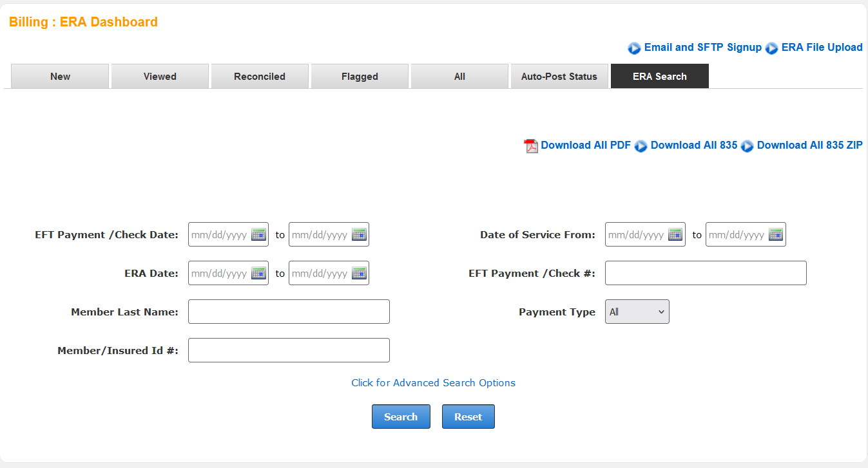Expand the Payment Type dropdown

637,312
